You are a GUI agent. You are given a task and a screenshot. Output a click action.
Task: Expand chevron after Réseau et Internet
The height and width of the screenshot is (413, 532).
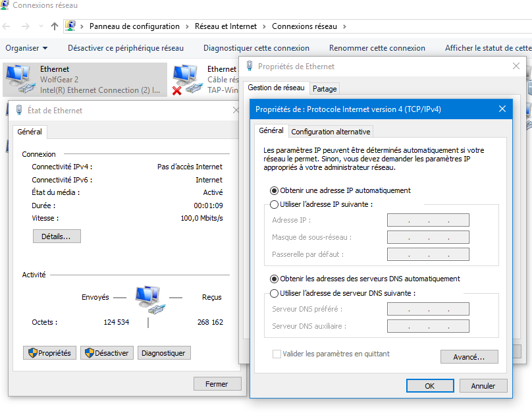coord(264,26)
